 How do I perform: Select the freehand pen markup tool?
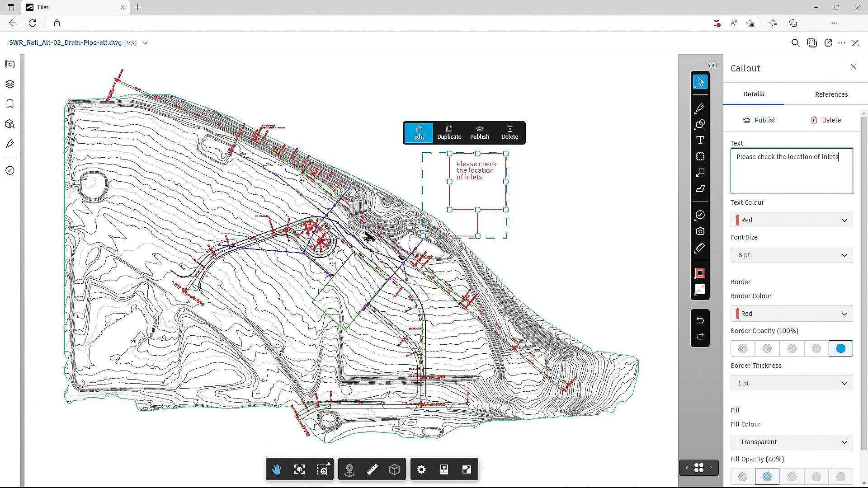coord(700,108)
